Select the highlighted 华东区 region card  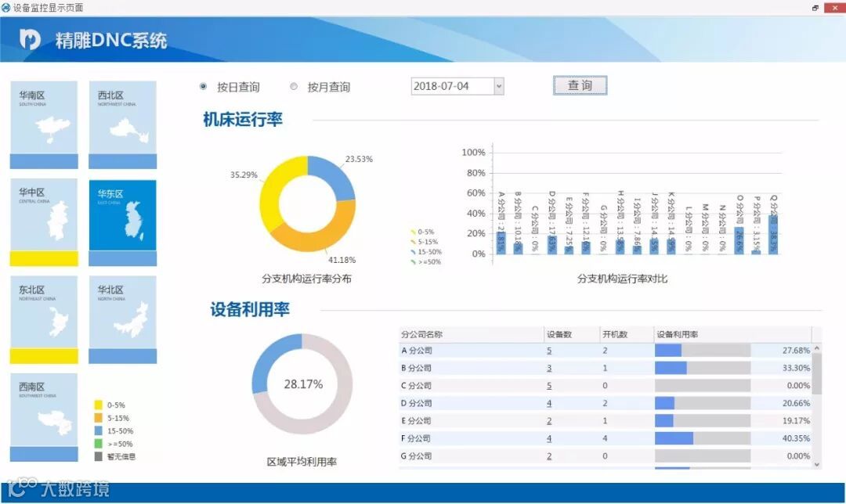click(122, 222)
